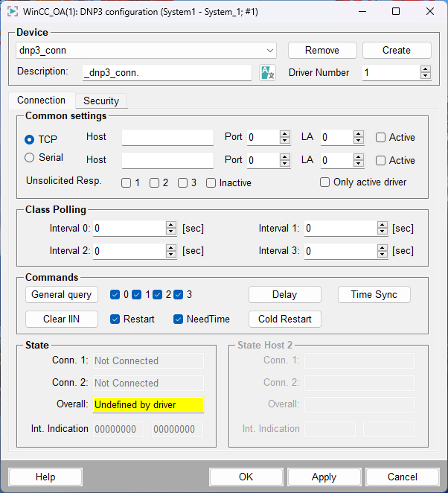Open Help for DNP3 configuration
Screen dimensions: 448x493
(x=45, y=477)
